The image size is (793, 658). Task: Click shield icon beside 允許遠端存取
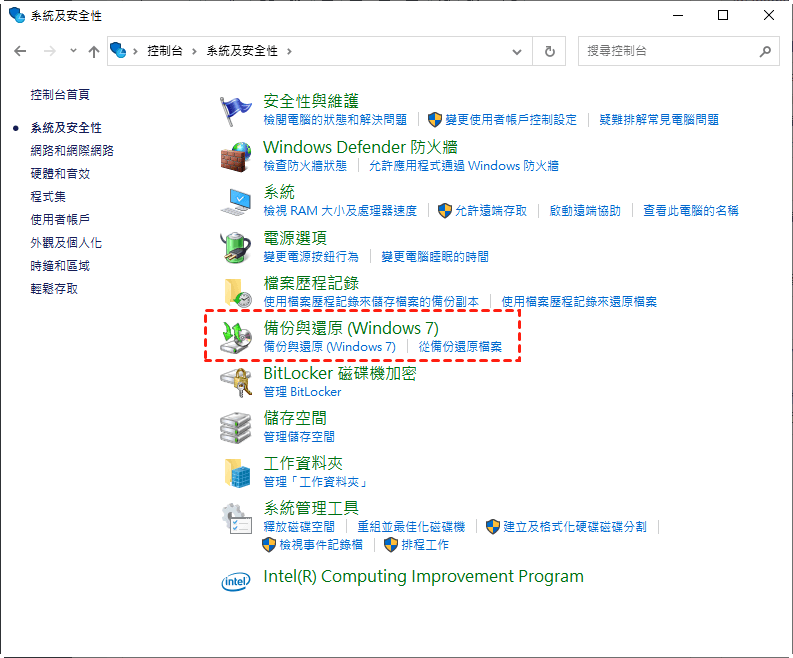click(x=445, y=211)
